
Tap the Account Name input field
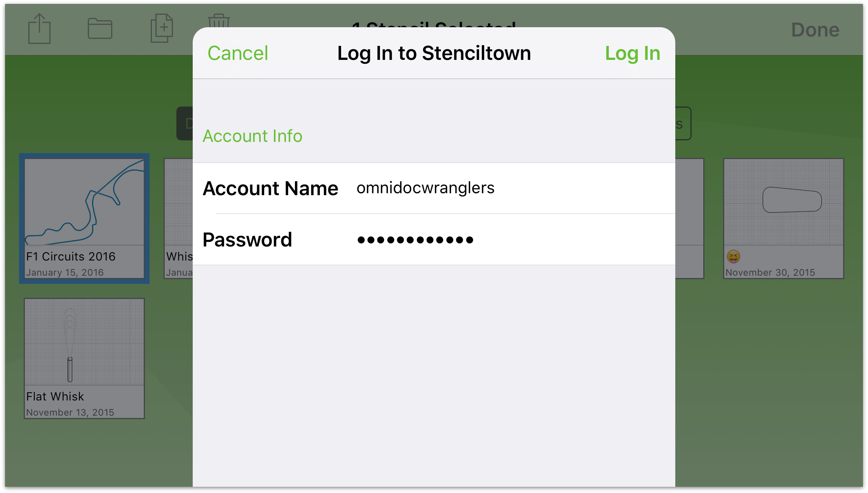tap(510, 187)
